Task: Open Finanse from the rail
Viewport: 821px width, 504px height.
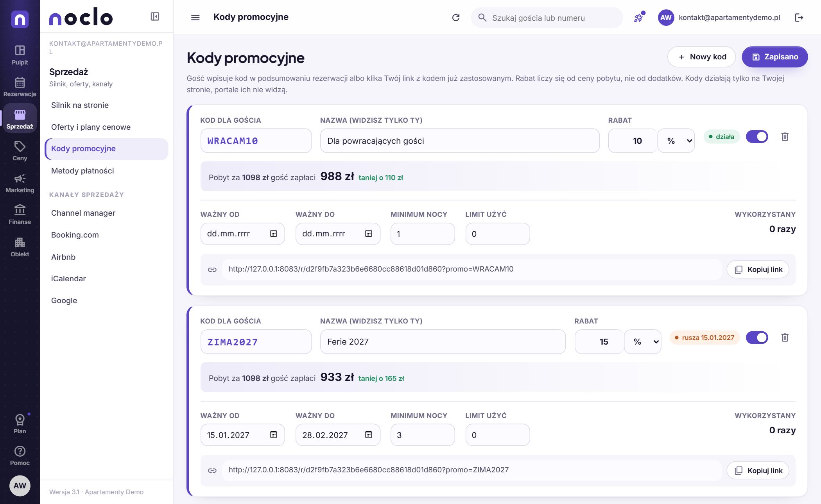Action: click(20, 215)
